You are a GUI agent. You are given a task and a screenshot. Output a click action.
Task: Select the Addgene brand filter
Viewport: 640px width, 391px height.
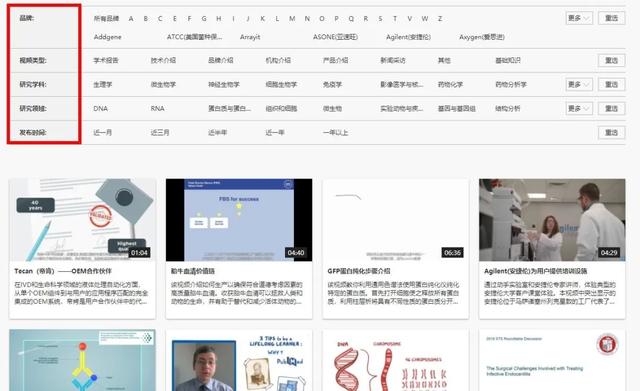(107, 37)
